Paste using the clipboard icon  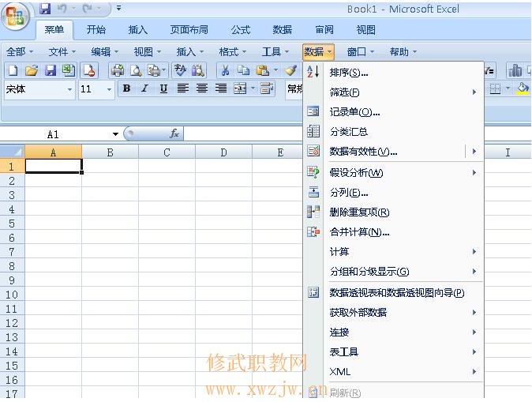click(263, 70)
